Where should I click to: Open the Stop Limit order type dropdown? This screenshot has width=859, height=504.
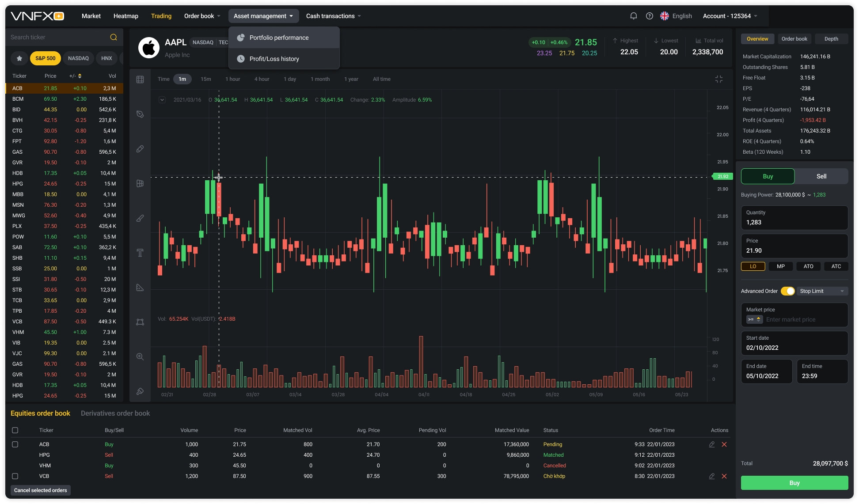coord(822,291)
